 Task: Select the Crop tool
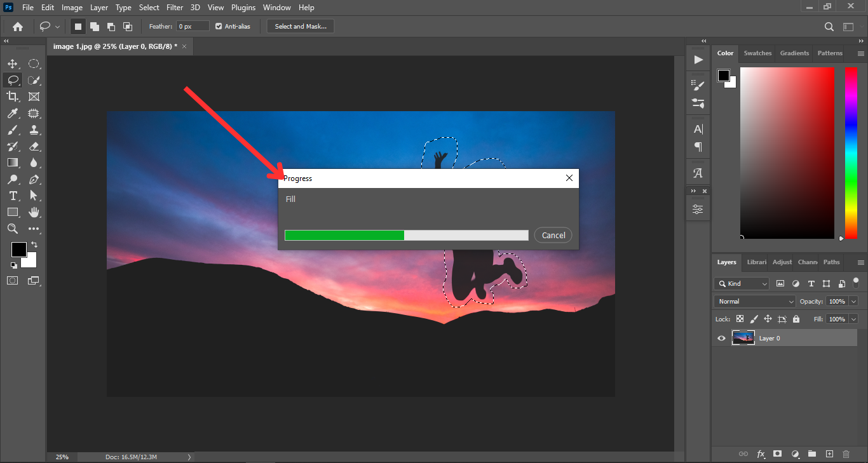pos(12,97)
